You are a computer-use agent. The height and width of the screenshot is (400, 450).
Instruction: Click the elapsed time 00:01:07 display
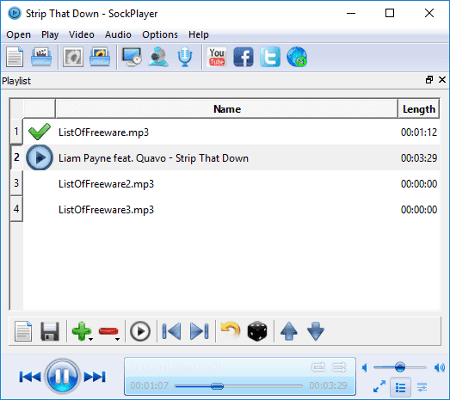pyautogui.click(x=149, y=386)
